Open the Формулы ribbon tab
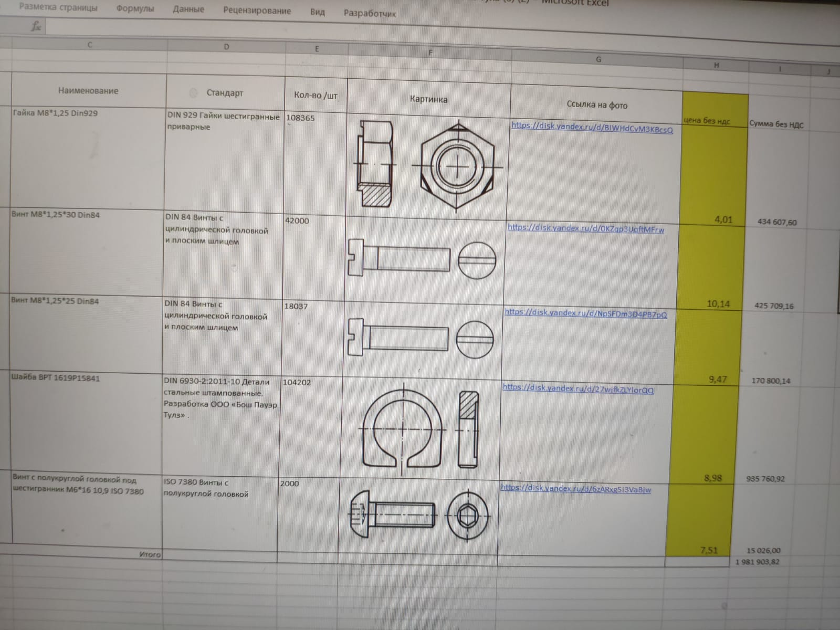840x630 pixels. pyautogui.click(x=135, y=9)
